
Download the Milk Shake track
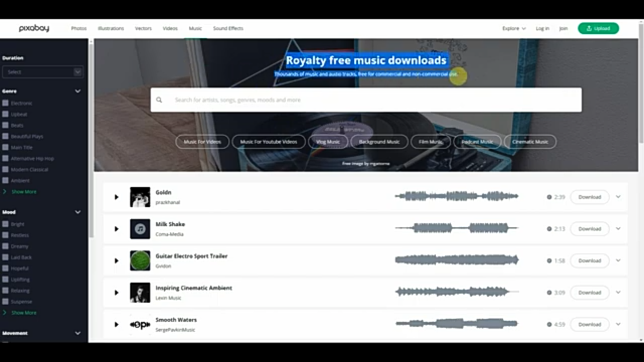(590, 229)
